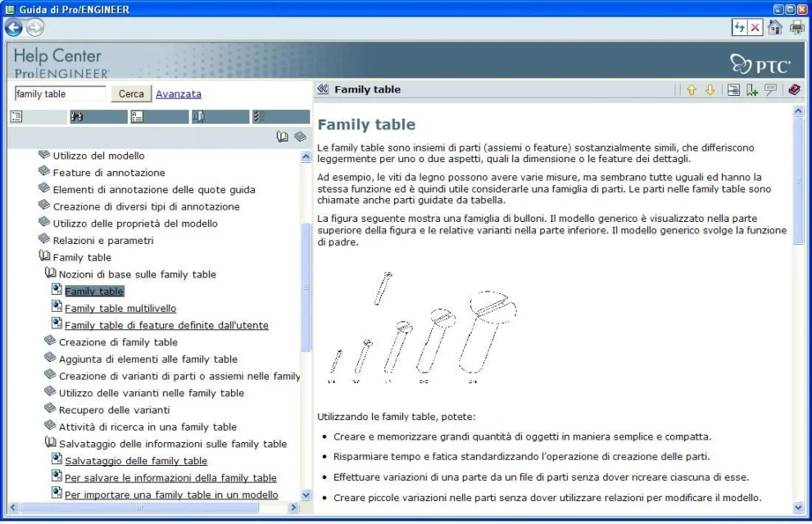The image size is (812, 524).
Task: Expand the 'Creazione di family table' book
Action: (50, 341)
